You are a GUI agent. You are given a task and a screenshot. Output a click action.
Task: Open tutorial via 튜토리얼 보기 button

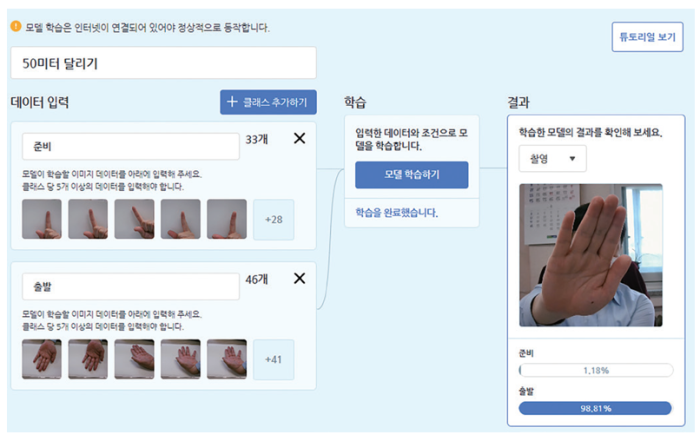click(647, 37)
